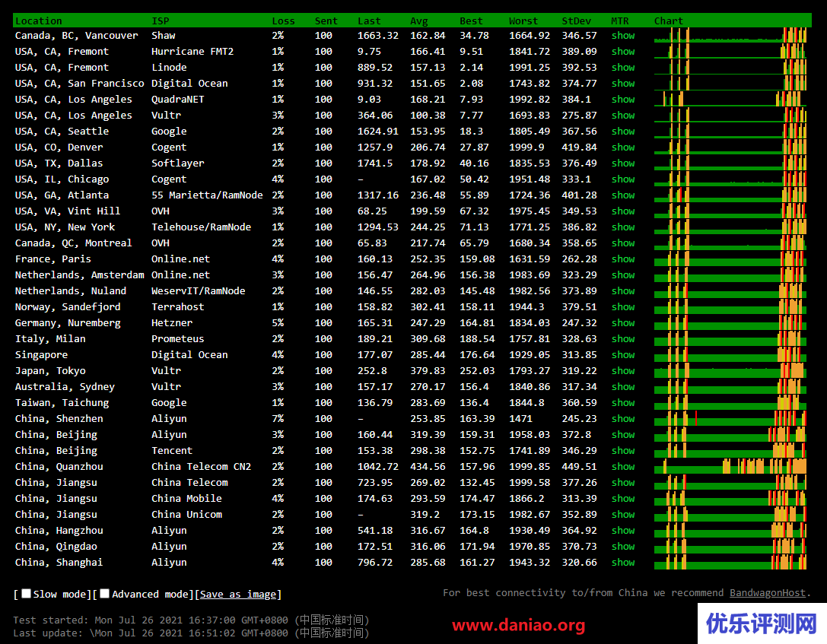
Task: Click the latency chart for Los Angeles QuadraNET
Action: point(730,100)
